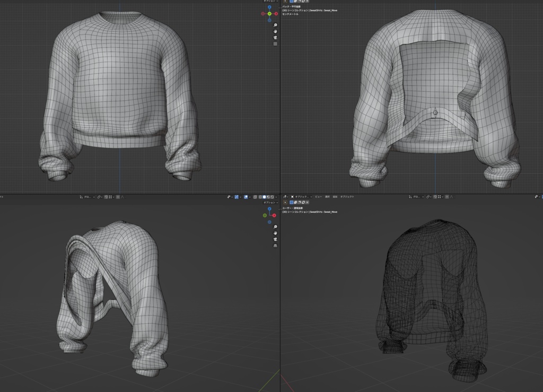Click ユーザー・透視投影 view label text

(292, 208)
